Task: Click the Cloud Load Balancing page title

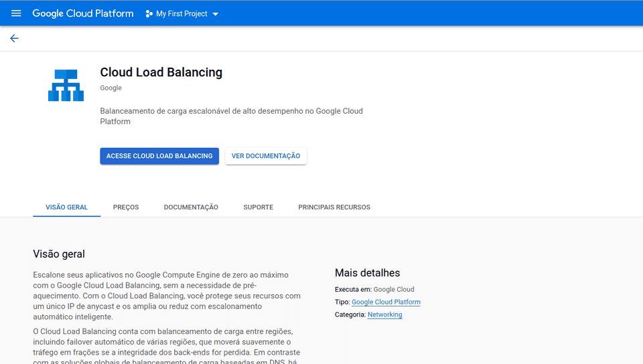Action: 161,72
